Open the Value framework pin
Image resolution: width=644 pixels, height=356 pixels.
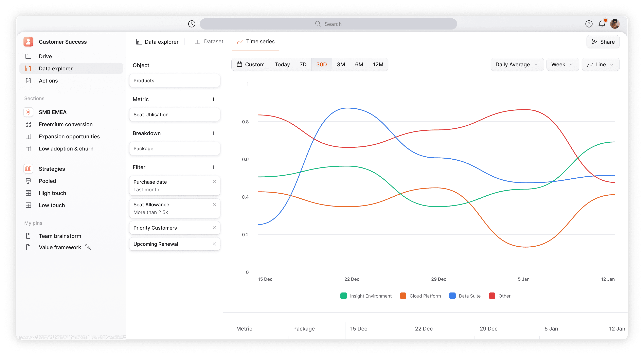[71, 247]
